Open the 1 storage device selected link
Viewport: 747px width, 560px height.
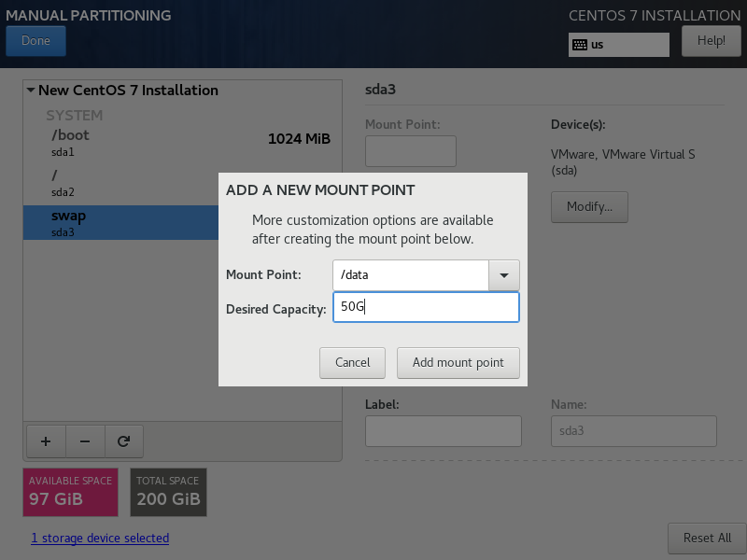click(100, 539)
